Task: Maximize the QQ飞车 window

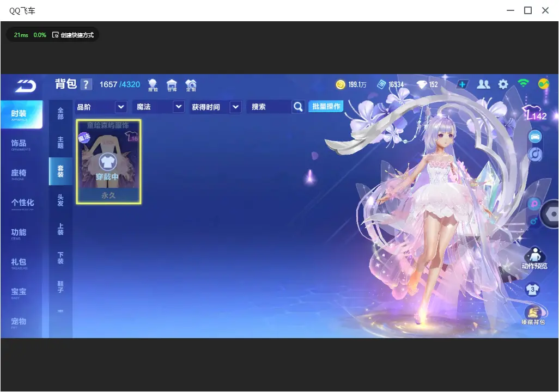Action: coord(528,11)
